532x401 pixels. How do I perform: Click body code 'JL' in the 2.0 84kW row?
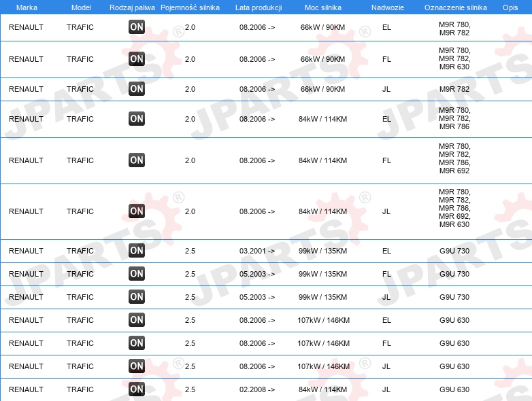click(x=386, y=211)
